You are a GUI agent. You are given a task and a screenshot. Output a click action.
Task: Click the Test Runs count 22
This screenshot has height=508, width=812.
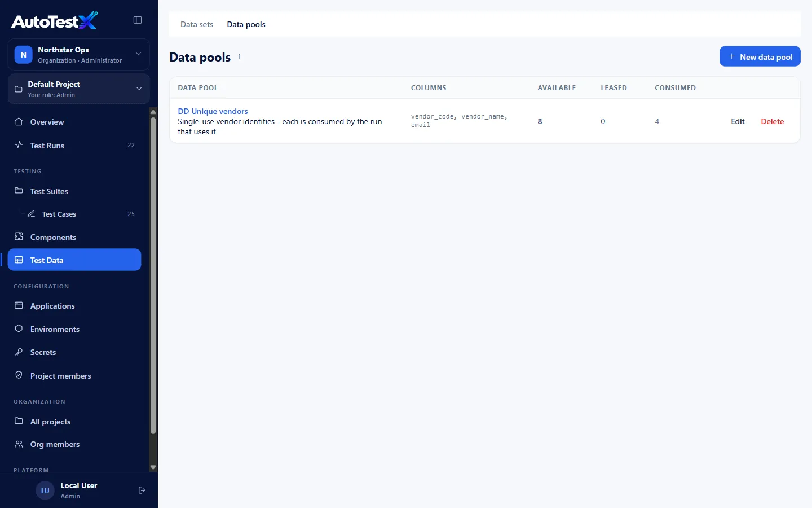pyautogui.click(x=131, y=145)
